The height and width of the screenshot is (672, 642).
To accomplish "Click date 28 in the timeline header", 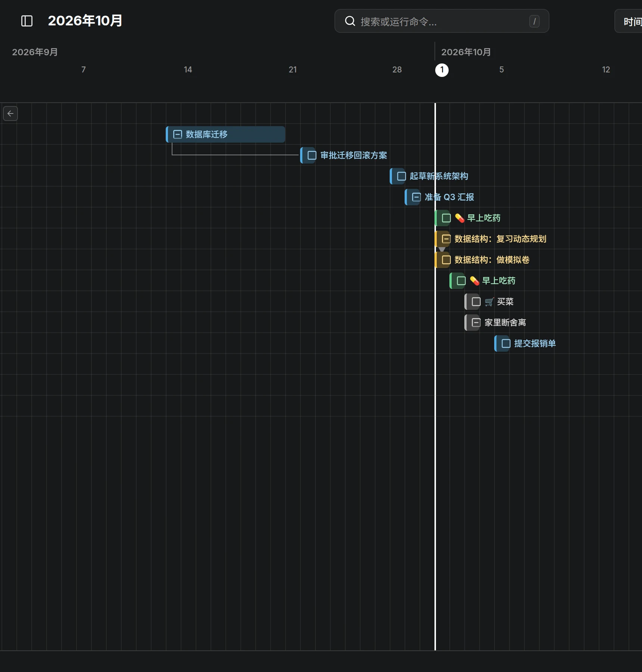I will point(397,70).
